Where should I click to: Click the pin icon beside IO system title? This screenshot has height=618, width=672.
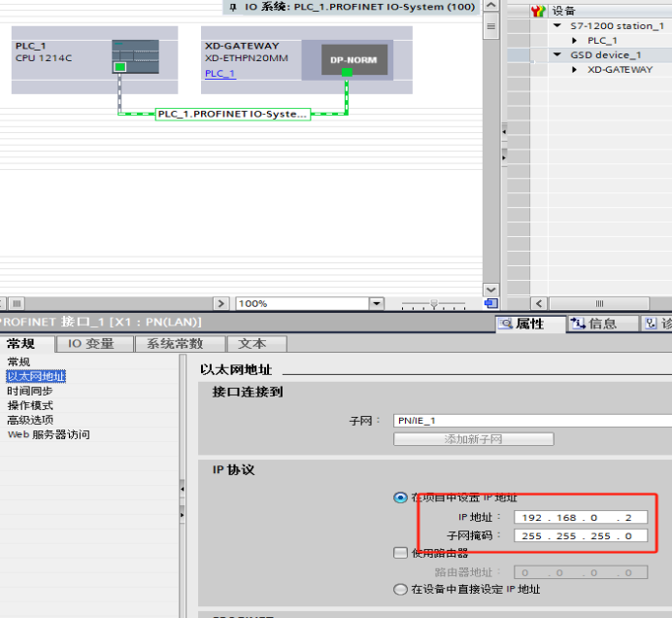pos(233,8)
